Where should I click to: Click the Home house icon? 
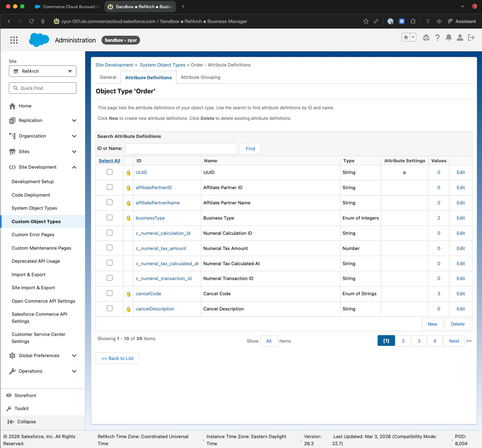(x=12, y=106)
